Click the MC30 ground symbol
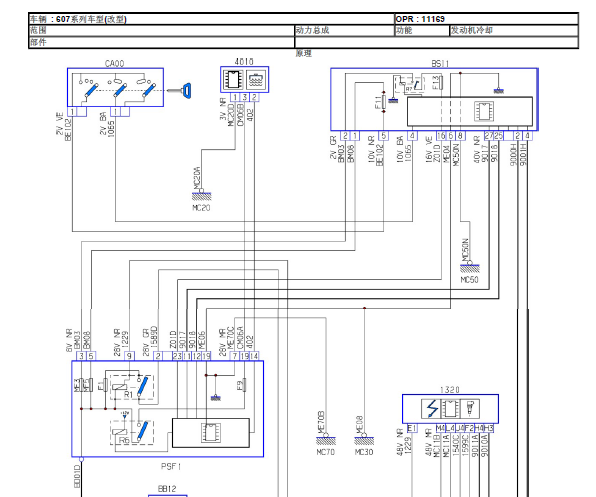 tap(364, 440)
